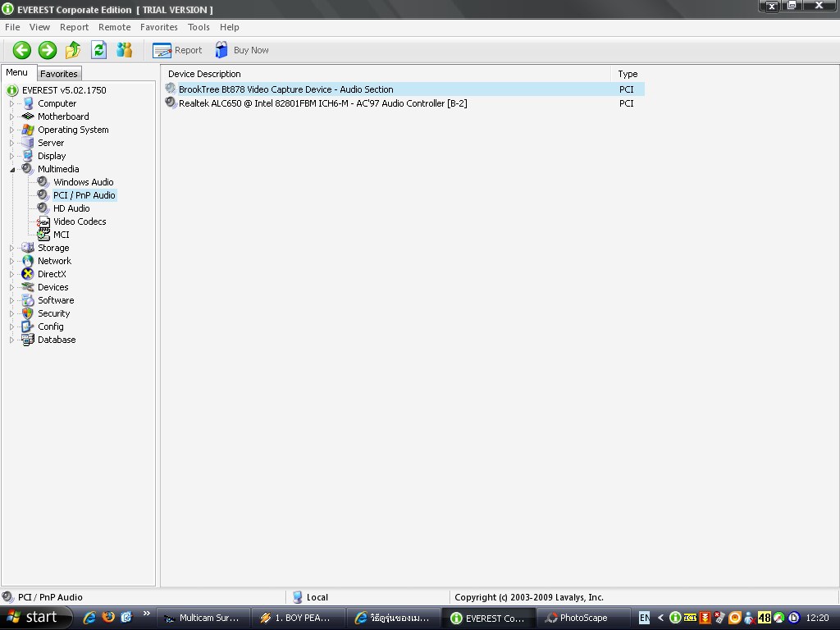Collapse the Multimedia tree node

coord(11,169)
